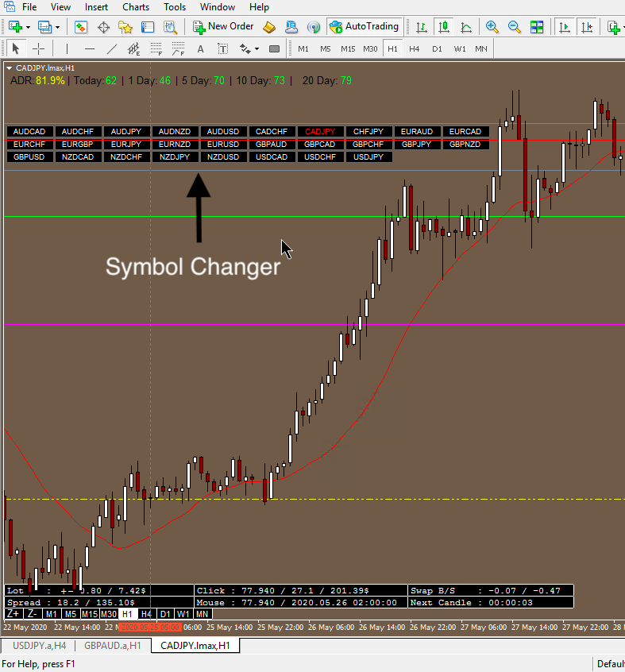Switch toolbar timeframe to M1
The image size is (625, 672).
[303, 49]
